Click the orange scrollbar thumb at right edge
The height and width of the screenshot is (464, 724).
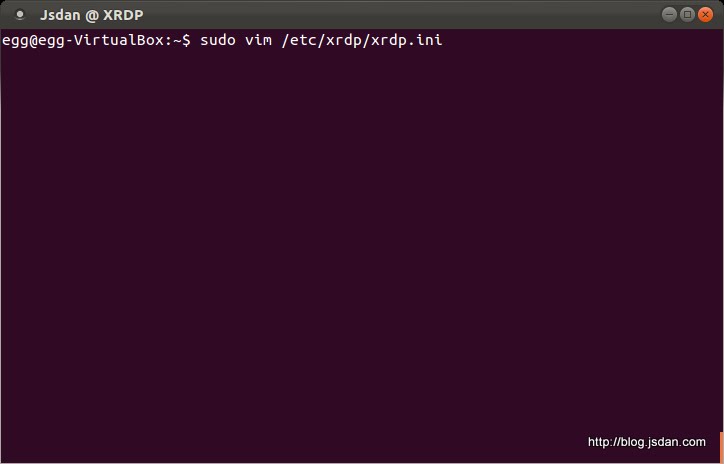tap(720, 447)
